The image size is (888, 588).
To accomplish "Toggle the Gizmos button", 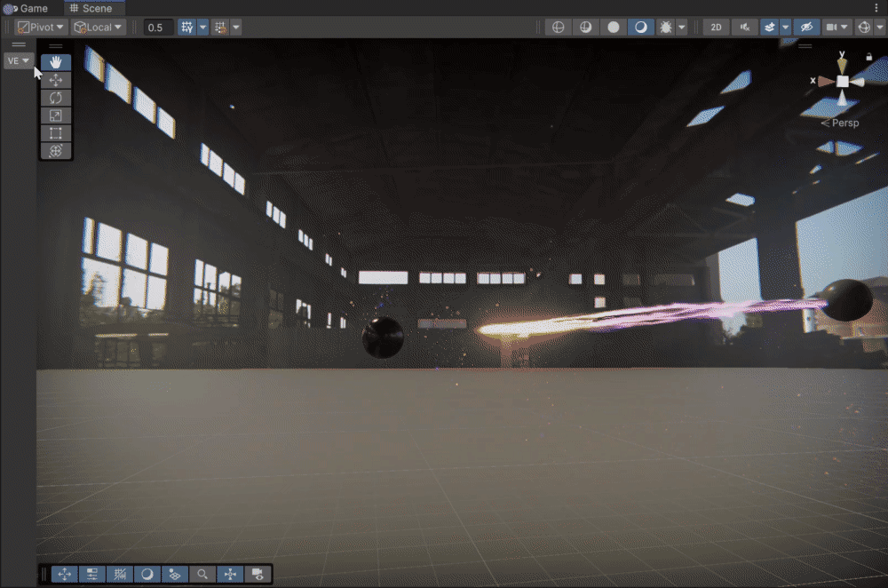I will point(864,28).
